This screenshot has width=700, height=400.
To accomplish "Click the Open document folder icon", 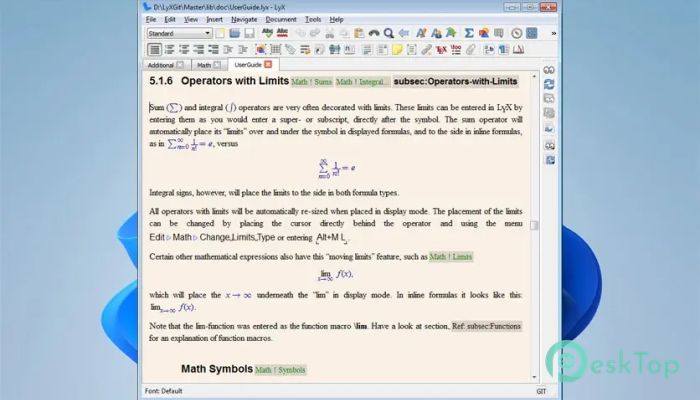I will click(x=234, y=33).
